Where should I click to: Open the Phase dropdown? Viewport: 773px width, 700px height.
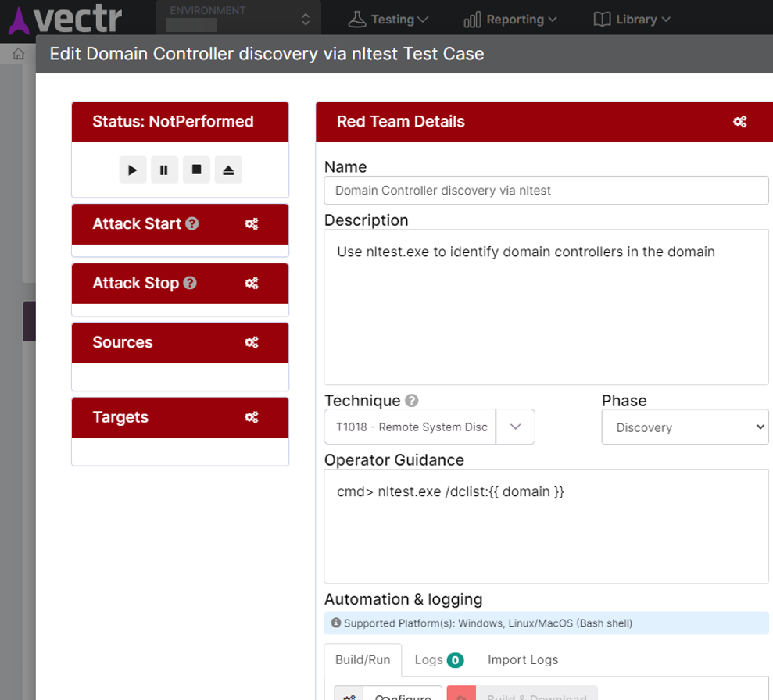[x=685, y=427]
